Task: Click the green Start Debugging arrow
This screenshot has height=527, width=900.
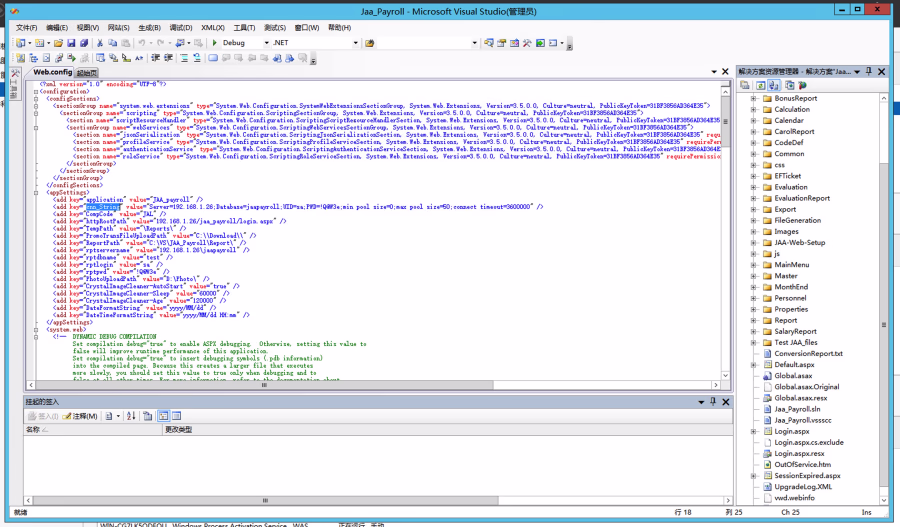Action: point(215,43)
